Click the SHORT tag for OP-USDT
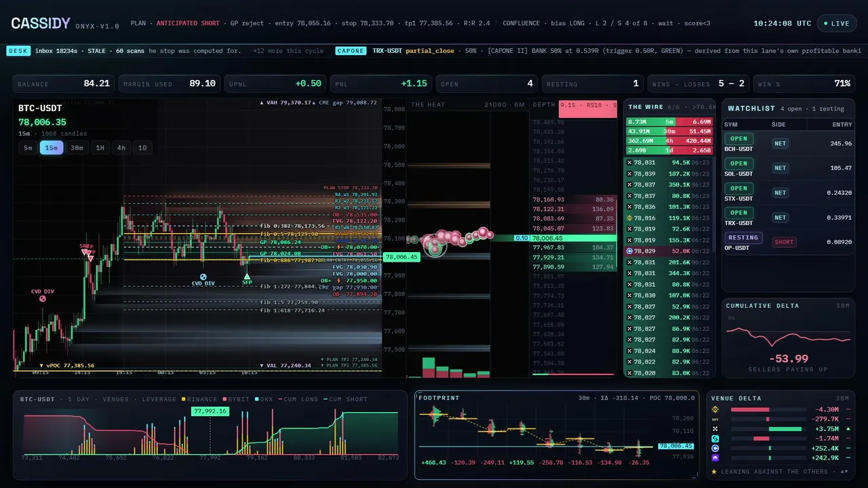868x488 pixels. [785, 242]
